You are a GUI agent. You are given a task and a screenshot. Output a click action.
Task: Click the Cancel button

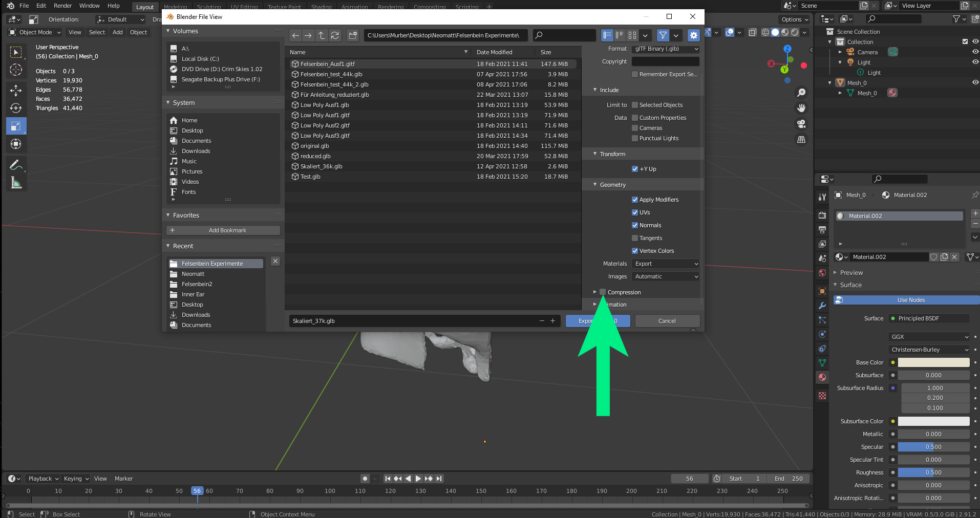667,321
